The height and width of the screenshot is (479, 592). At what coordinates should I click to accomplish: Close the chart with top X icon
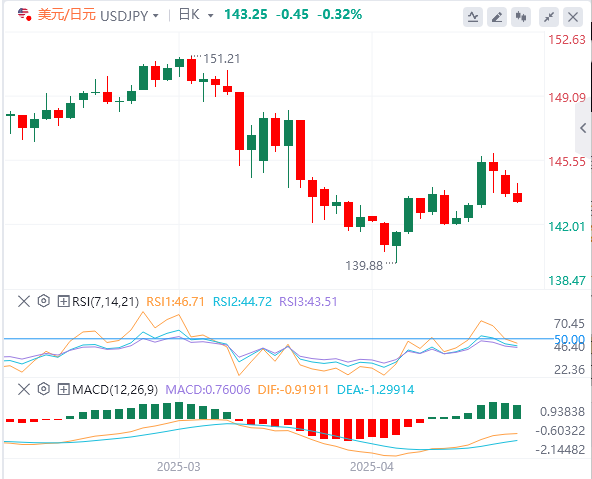573,17
